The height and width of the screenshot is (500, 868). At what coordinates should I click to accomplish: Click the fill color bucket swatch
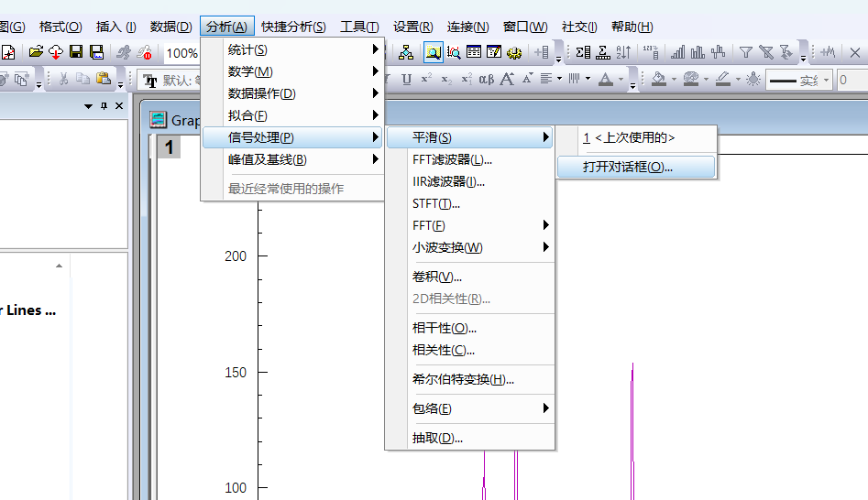point(659,79)
